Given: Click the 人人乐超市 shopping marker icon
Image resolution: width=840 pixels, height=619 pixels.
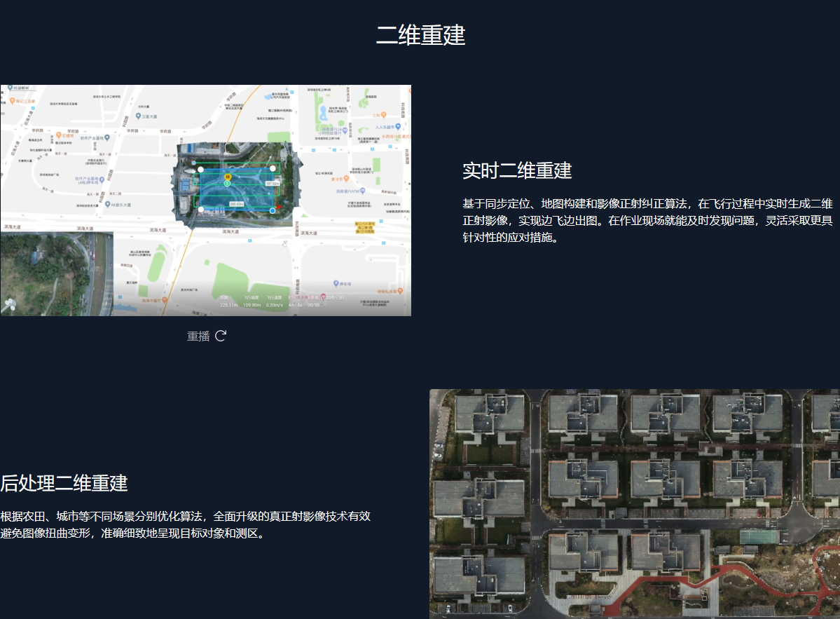Looking at the screenshot, I should click(x=398, y=128).
